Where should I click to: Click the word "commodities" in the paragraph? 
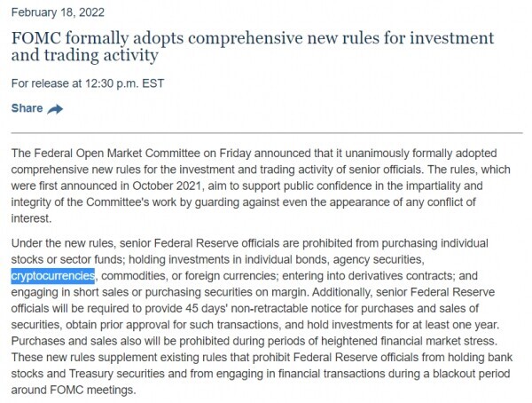(137, 275)
